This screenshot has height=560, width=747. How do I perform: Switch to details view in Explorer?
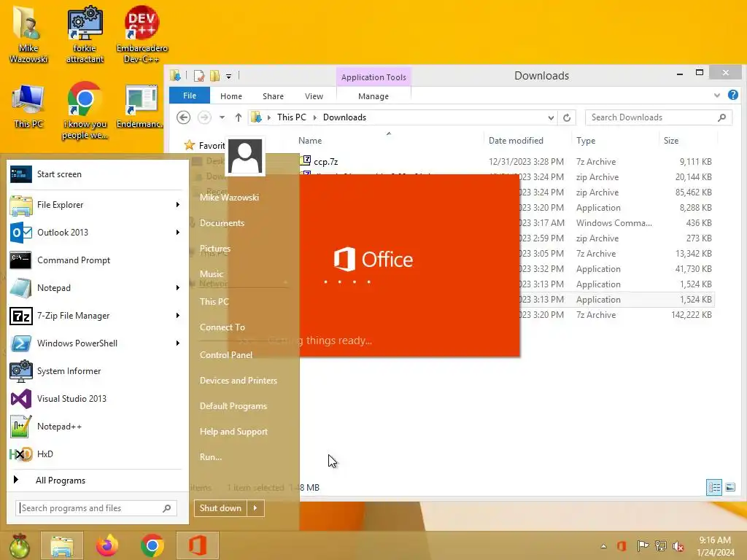coord(713,487)
